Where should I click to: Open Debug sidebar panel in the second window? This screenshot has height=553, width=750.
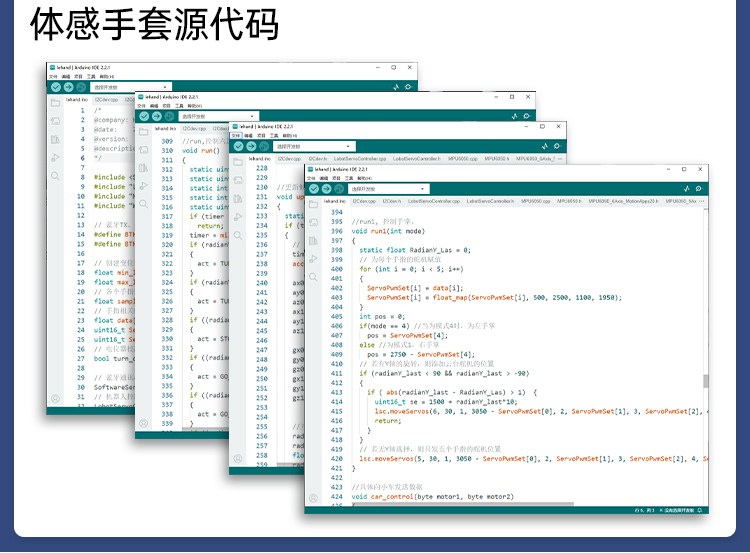pos(143,186)
